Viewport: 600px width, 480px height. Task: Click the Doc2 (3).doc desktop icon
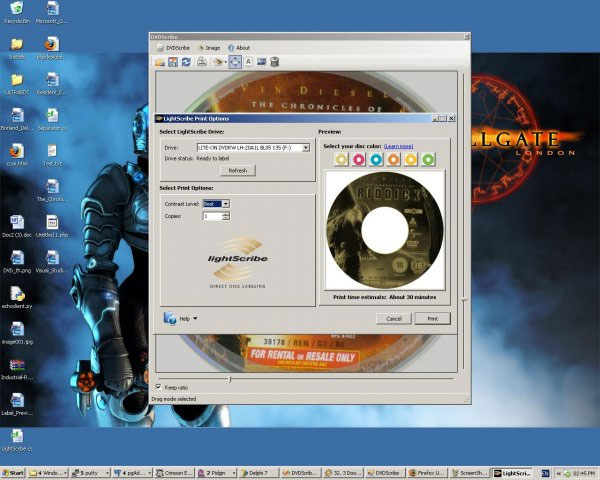tap(16, 227)
